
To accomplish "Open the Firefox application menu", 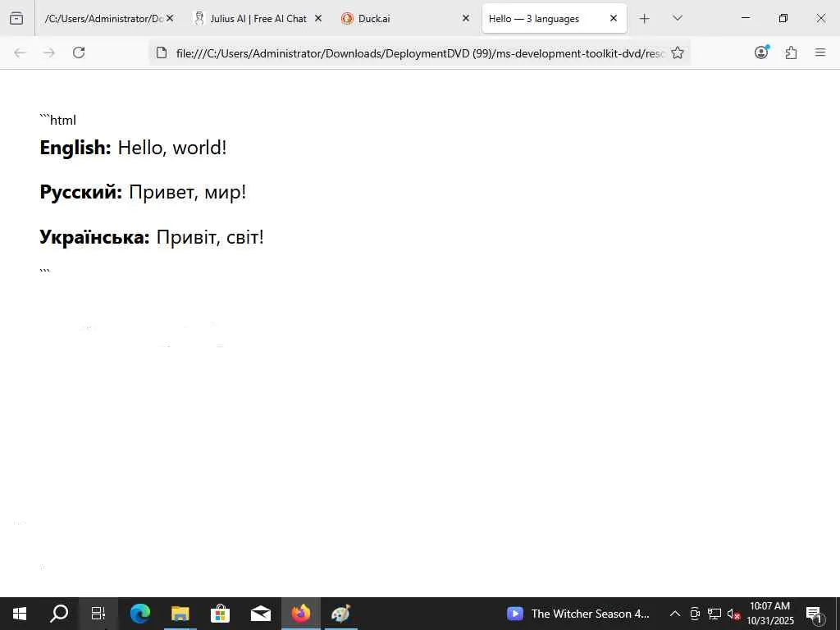I will pyautogui.click(x=820, y=52).
